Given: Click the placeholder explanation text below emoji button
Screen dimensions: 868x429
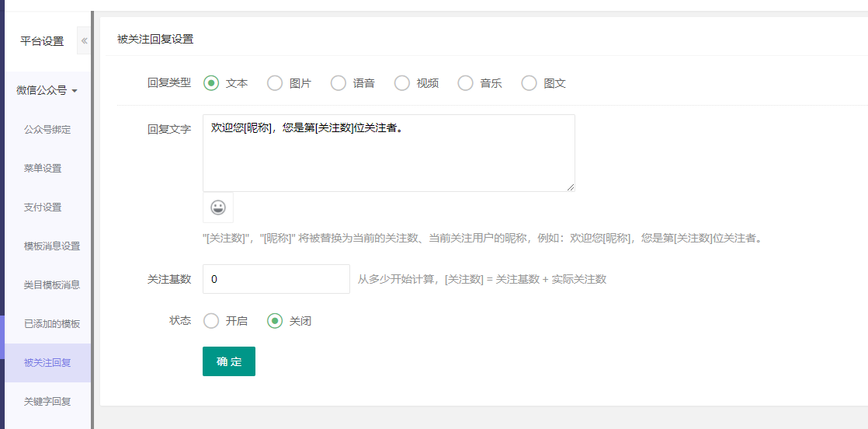Looking at the screenshot, I should coord(483,239).
